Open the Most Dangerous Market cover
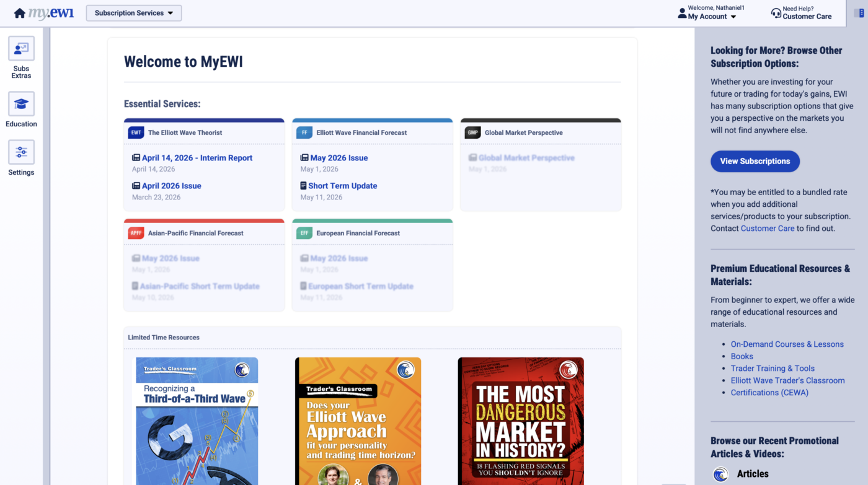 coord(521,421)
